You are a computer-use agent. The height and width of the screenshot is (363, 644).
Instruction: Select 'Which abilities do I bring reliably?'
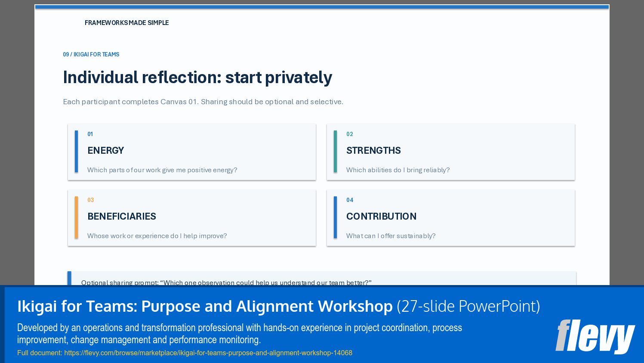[x=398, y=170]
